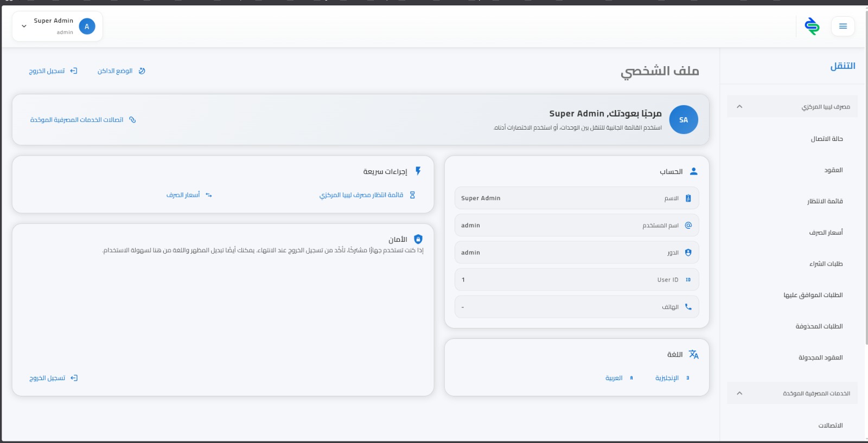
Task: Click the SA avatar circle
Action: click(x=683, y=120)
